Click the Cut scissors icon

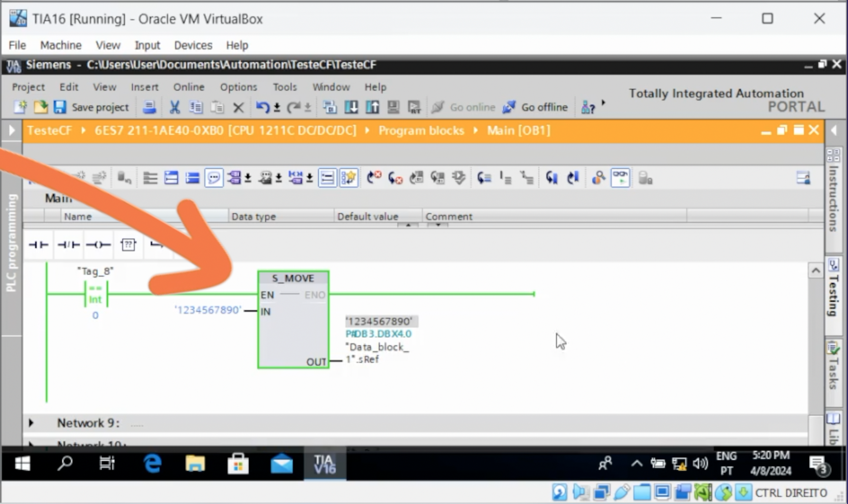(x=175, y=107)
